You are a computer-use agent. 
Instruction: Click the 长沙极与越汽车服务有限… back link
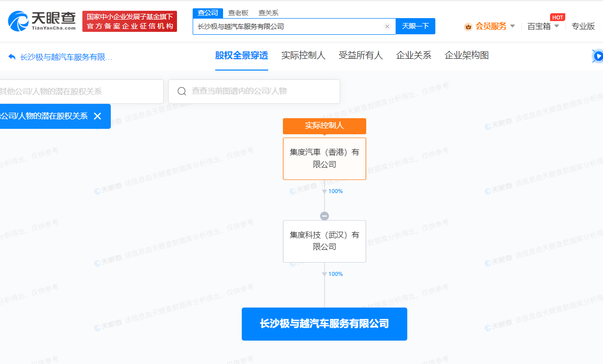[66, 57]
